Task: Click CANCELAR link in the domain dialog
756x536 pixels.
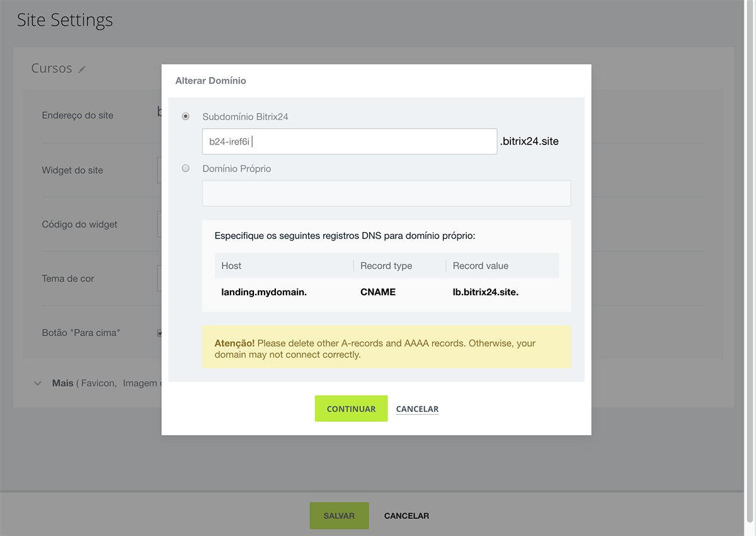Action: pyautogui.click(x=417, y=409)
